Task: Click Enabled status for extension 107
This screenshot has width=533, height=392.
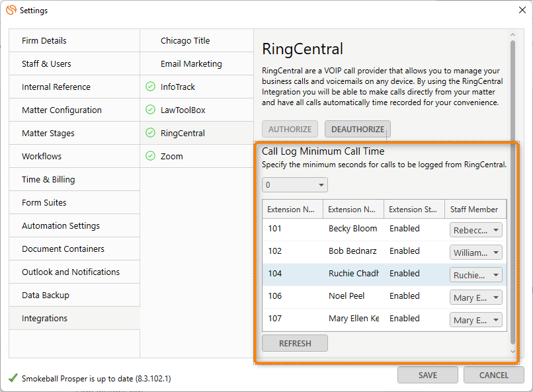Action: [x=405, y=318]
